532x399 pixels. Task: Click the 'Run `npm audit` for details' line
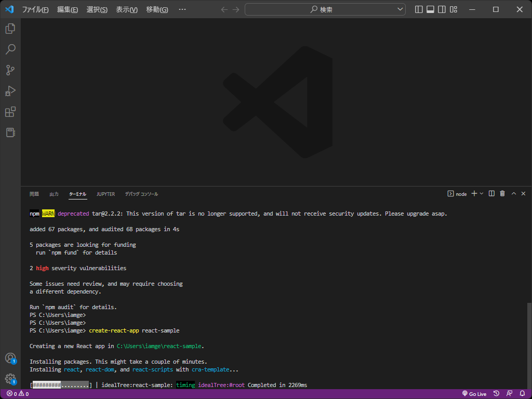(73, 307)
